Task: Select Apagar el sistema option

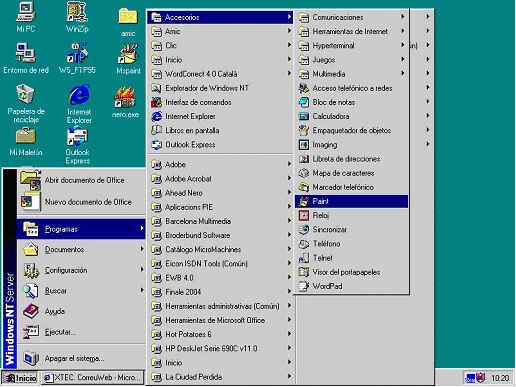Action: pos(81,358)
